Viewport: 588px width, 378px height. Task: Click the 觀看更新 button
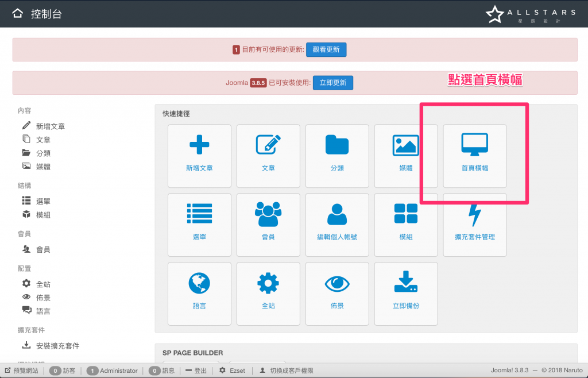click(x=326, y=50)
